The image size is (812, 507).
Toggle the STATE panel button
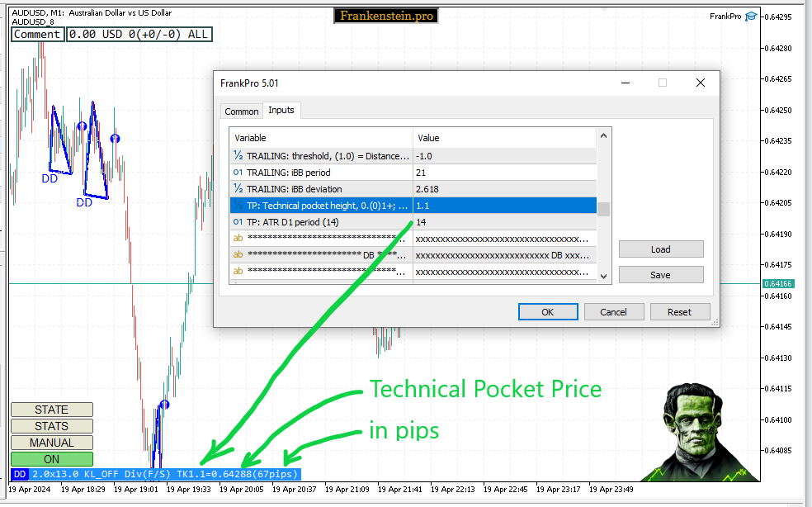pos(51,410)
